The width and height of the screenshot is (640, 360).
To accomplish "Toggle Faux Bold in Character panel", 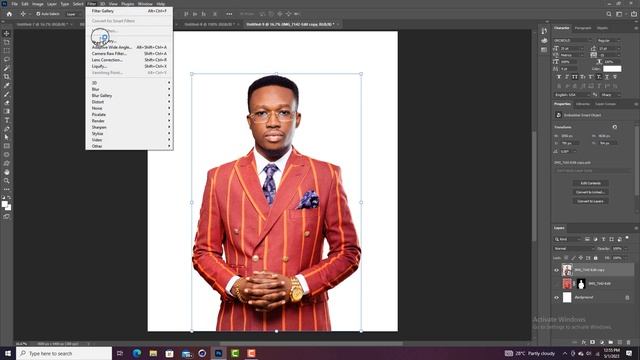I will coord(559,77).
